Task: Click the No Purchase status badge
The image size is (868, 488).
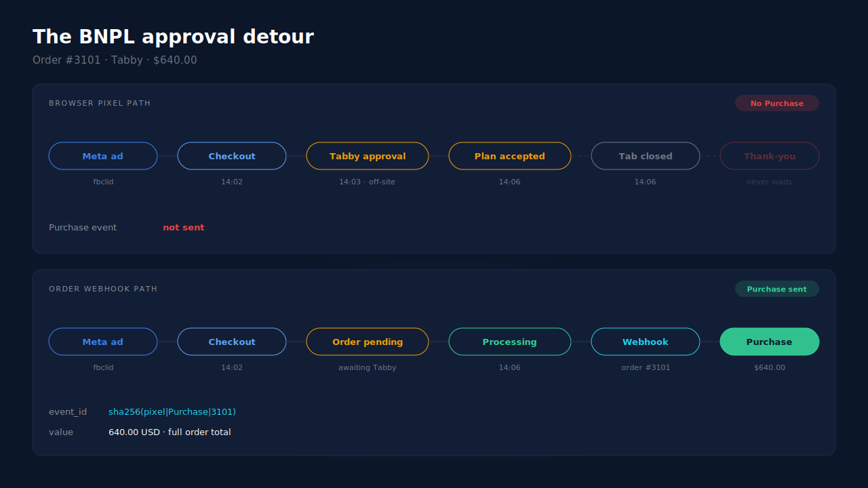Action: (x=777, y=103)
